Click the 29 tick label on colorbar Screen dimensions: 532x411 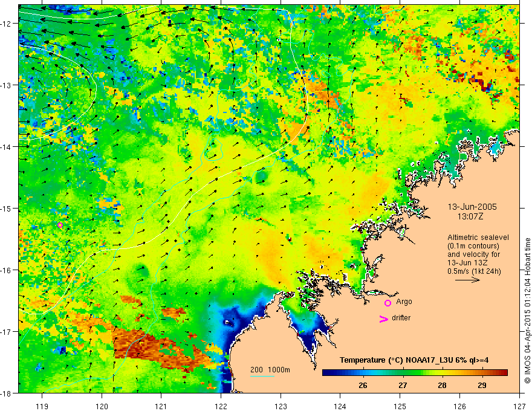(x=482, y=385)
